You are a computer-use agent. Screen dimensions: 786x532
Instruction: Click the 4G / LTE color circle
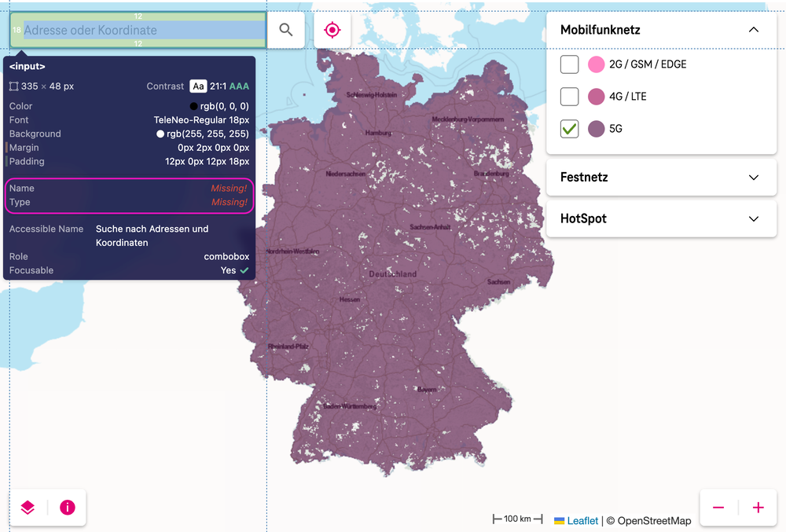coord(597,97)
